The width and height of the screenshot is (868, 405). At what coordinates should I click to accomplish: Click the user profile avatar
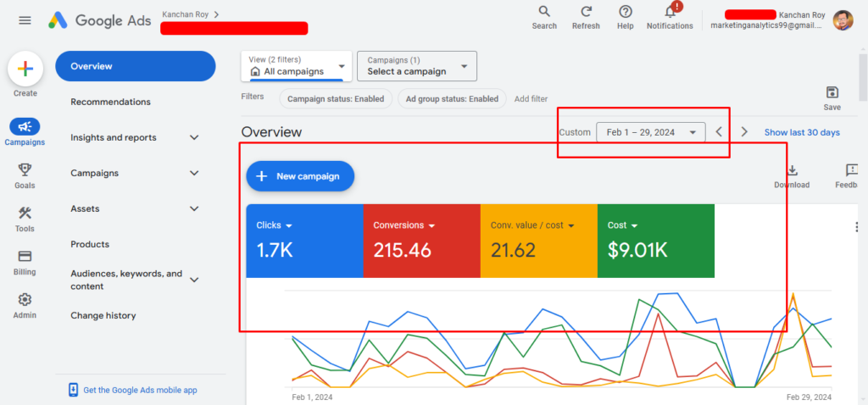tap(843, 20)
